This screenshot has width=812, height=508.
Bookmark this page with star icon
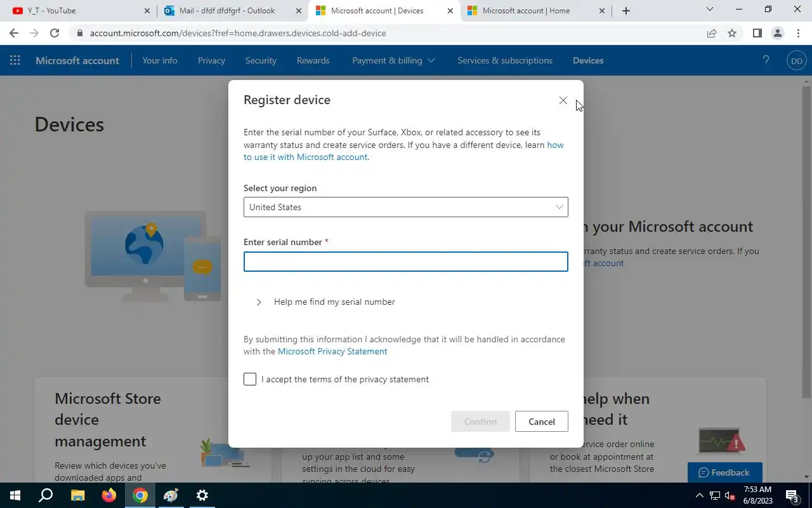click(732, 33)
